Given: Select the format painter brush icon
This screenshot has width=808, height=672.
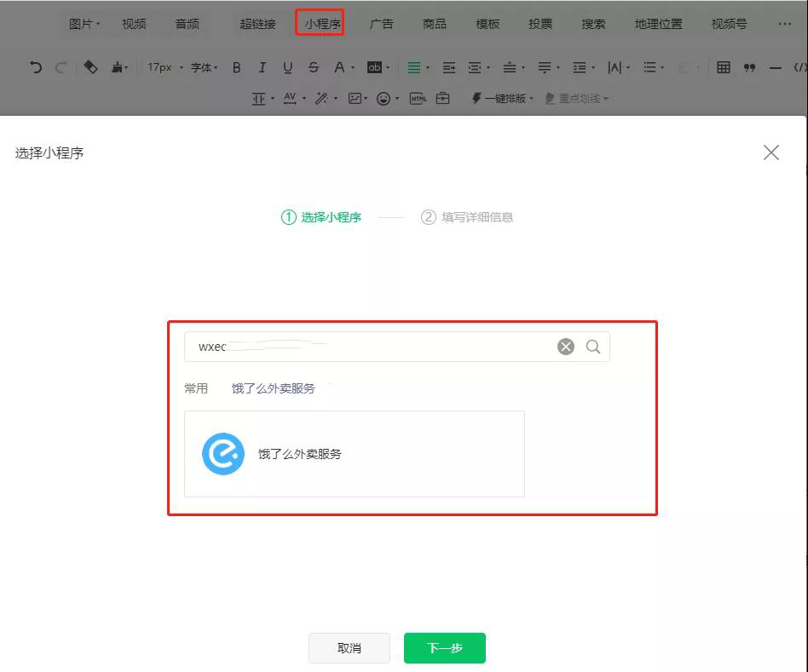Looking at the screenshot, I should click(x=118, y=67).
